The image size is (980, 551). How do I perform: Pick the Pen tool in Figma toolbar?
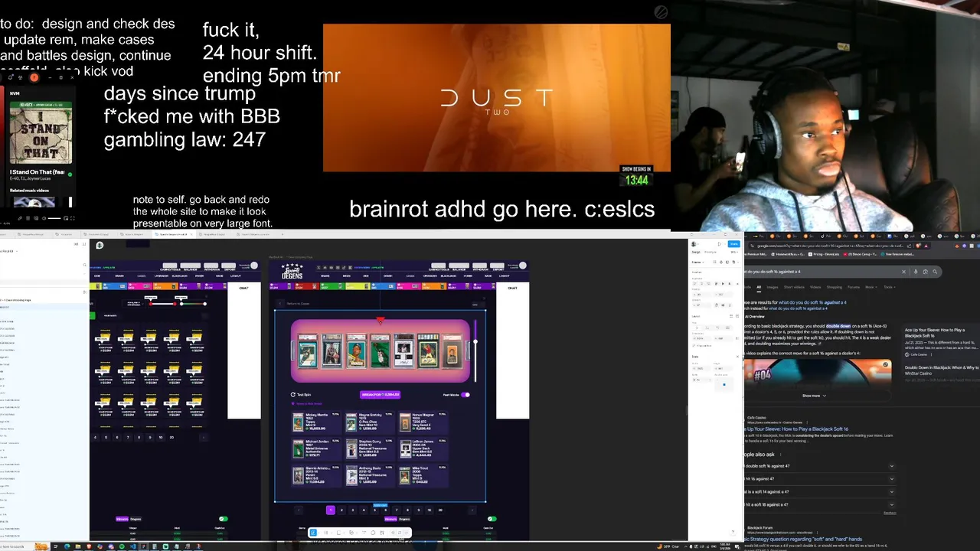pos(351,533)
